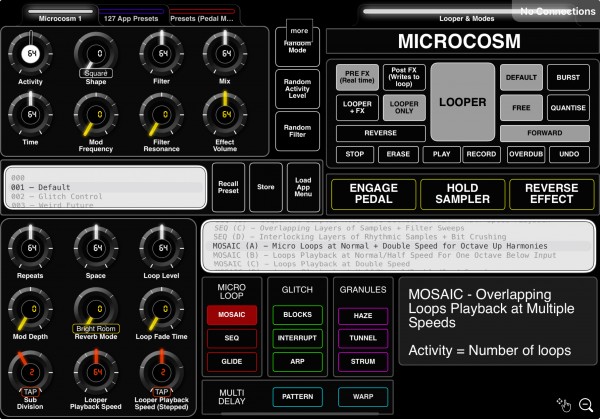Select the DEFAULT looper mode
The width and height of the screenshot is (600, 419).
[x=521, y=77]
